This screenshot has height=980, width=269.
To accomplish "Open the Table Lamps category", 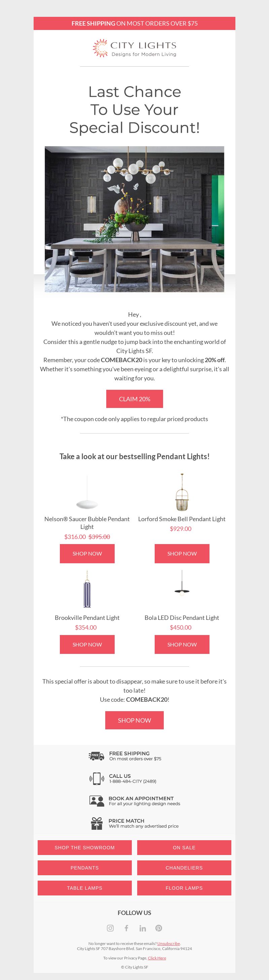I will (x=85, y=888).
